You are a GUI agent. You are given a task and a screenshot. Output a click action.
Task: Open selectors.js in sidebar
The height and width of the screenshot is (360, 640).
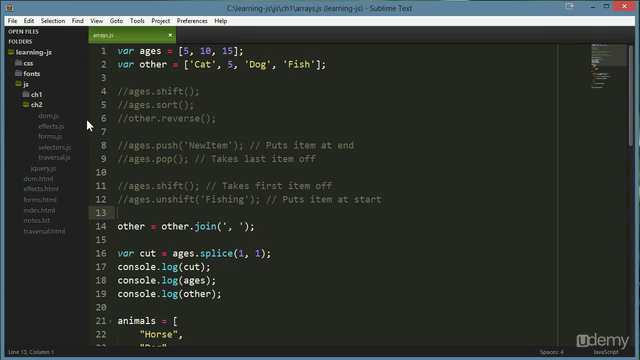55,147
